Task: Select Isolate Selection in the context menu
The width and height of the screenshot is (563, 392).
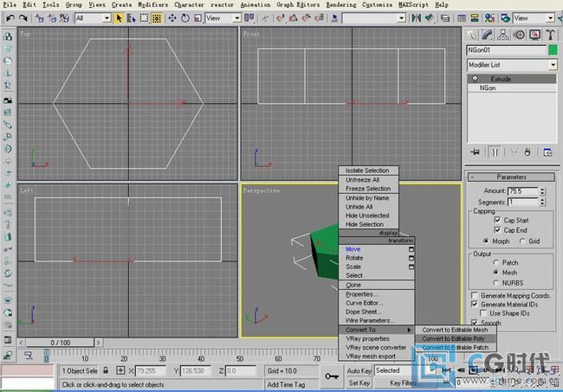Action: point(368,170)
